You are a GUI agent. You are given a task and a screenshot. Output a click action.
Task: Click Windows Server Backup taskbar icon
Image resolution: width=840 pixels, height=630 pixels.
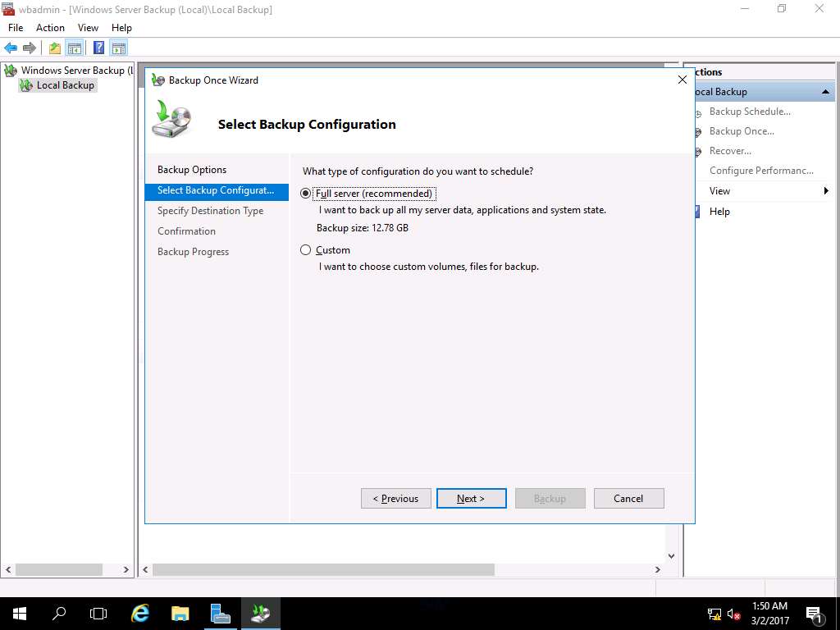pos(261,614)
